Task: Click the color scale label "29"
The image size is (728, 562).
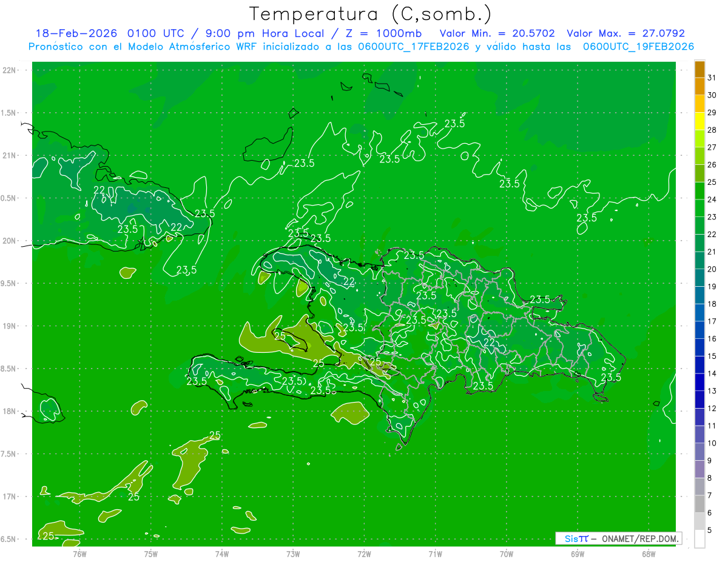Action: (x=712, y=113)
